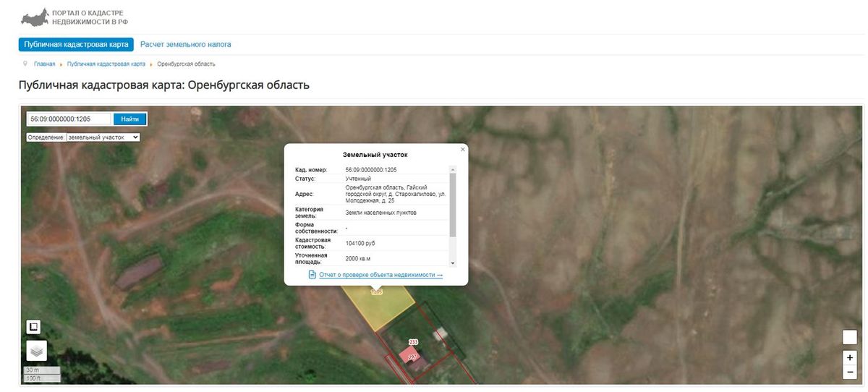Image resolution: width=868 pixels, height=392 pixels.
Task: Click the popup scrollbar down arrow
Action: coord(453,263)
